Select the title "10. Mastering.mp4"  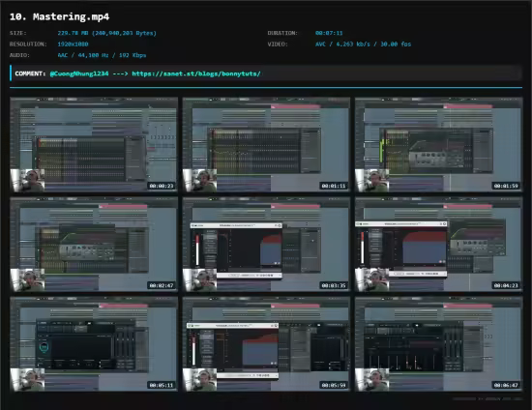pyautogui.click(x=59, y=16)
